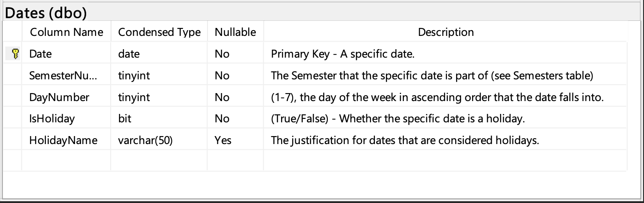644x203 pixels.
Task: Select the IsHoliday column name cell
Action: pos(52,119)
